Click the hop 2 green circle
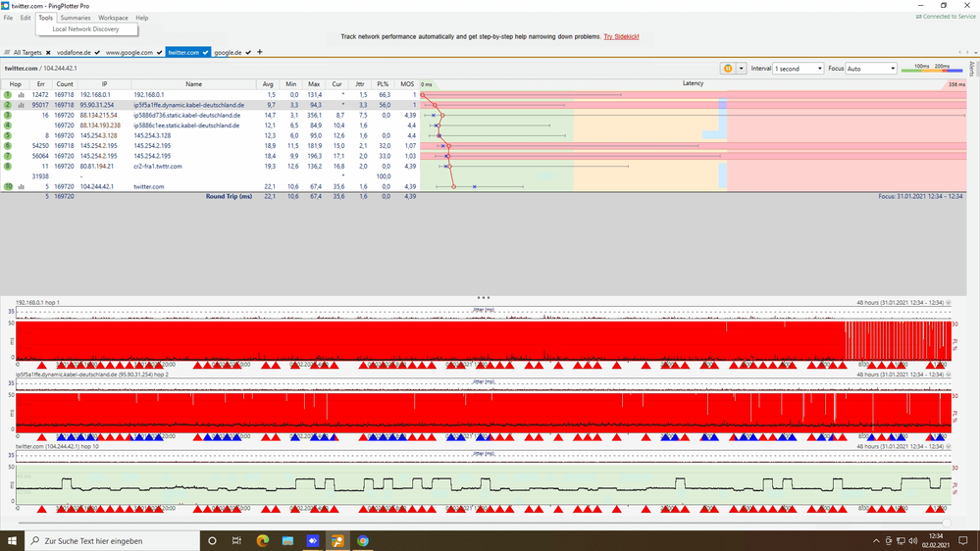The height and width of the screenshot is (551, 980). coord(8,105)
